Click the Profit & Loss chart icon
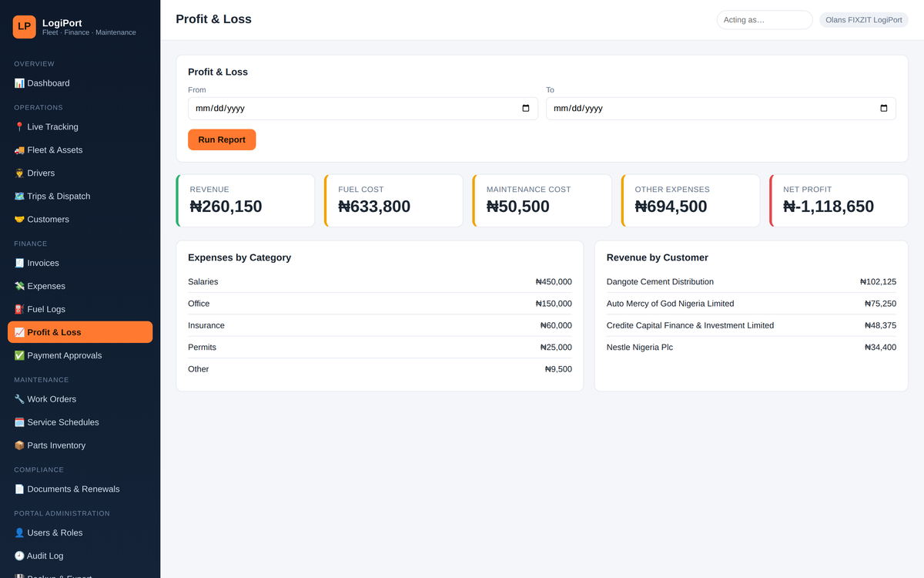This screenshot has width=924, height=578. click(19, 333)
